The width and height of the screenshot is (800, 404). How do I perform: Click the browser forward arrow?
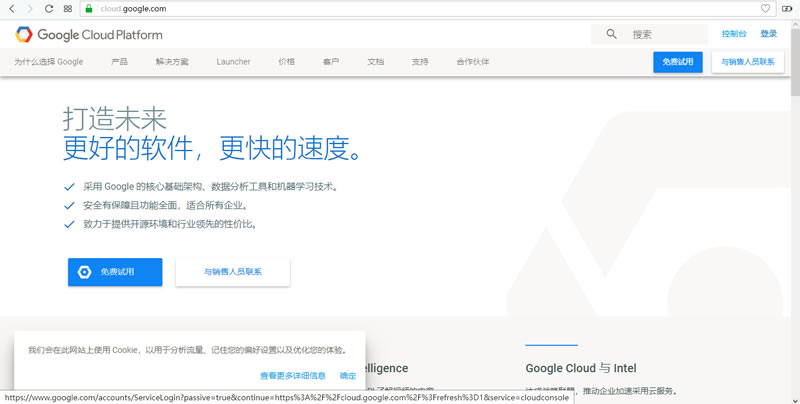(30, 9)
